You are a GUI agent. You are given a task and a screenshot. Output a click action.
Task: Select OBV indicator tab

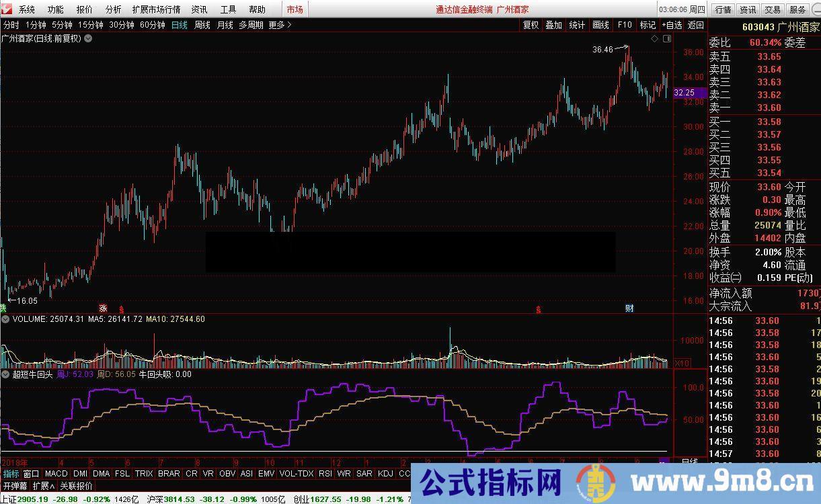(227, 473)
